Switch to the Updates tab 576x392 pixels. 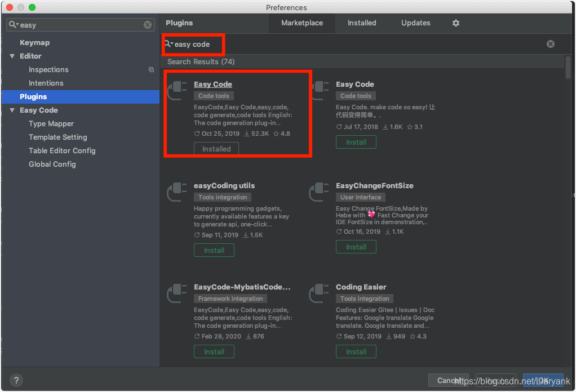pos(415,23)
